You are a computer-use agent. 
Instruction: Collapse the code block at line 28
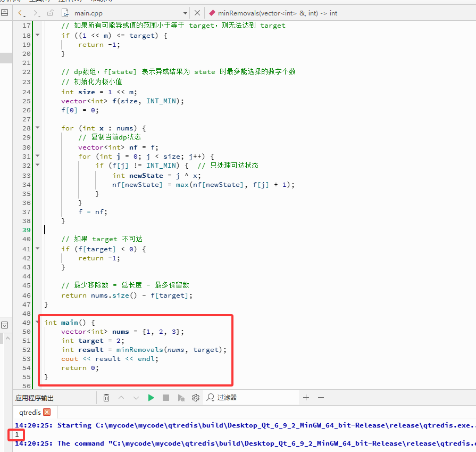38,128
